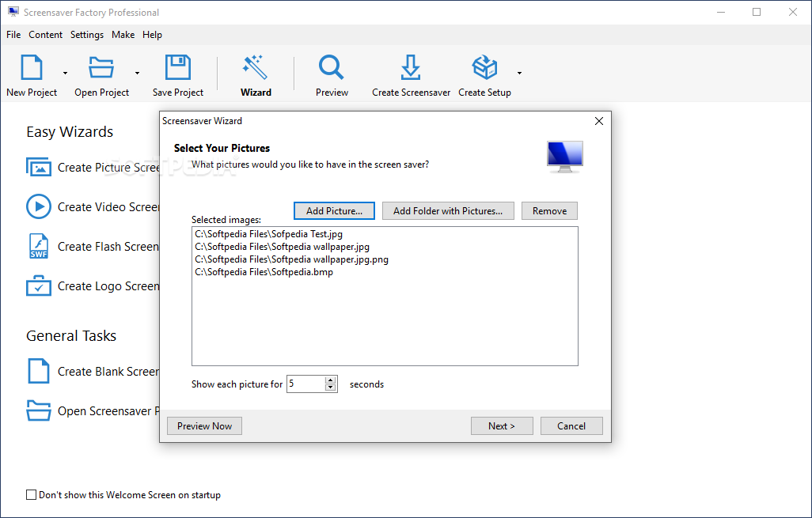Click the Next > button

502,426
